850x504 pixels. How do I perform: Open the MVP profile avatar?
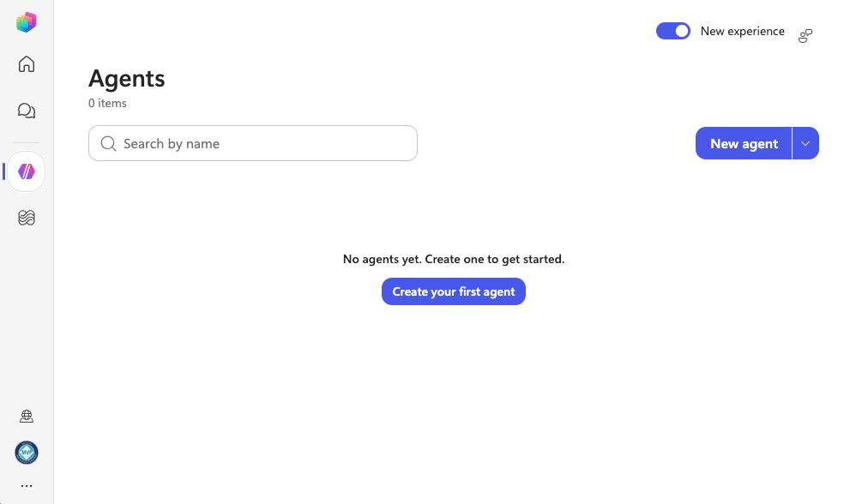click(26, 453)
